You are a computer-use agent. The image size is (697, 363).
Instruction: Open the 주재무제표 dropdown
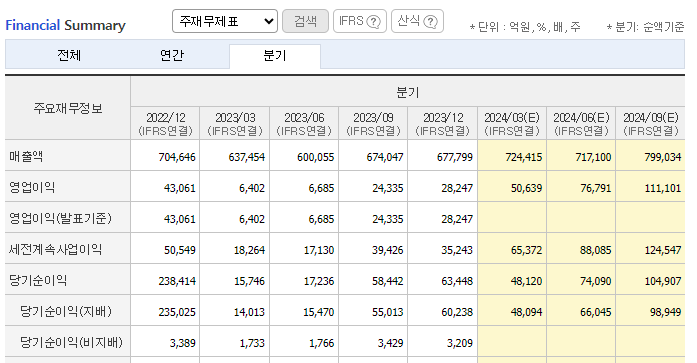[x=224, y=21]
